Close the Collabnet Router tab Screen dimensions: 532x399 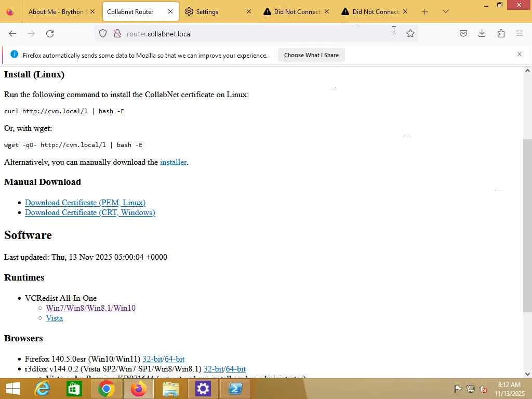click(x=170, y=11)
